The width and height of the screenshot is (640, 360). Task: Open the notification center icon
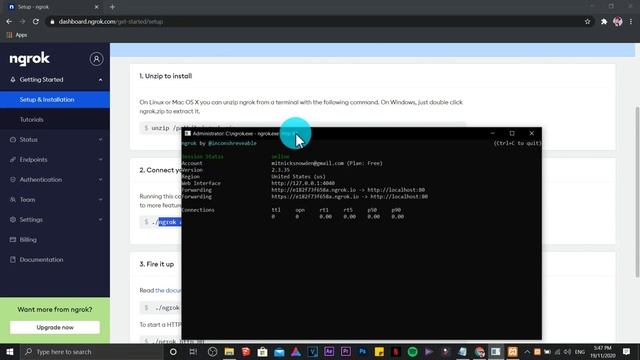click(627, 352)
